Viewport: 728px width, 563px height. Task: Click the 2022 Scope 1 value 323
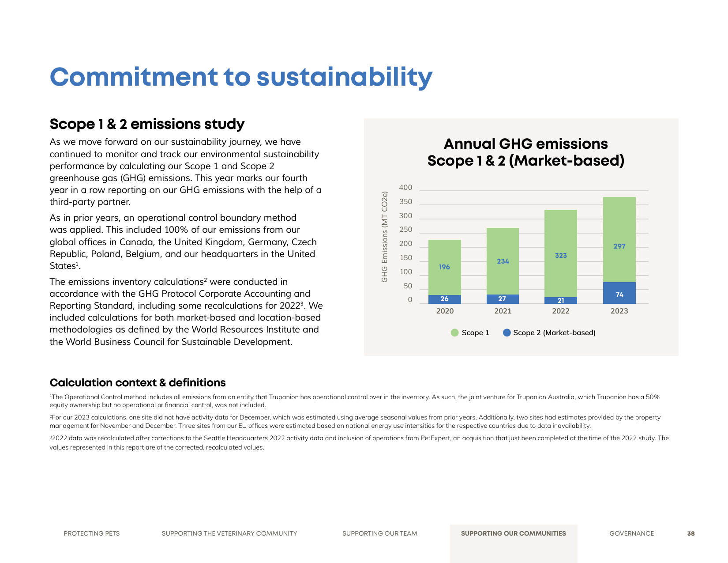coord(561,256)
